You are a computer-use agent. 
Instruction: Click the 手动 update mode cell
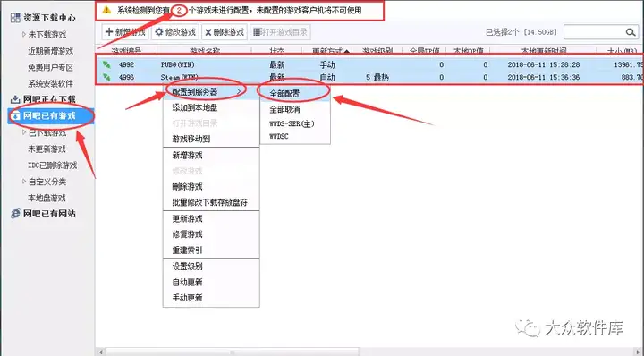point(327,64)
